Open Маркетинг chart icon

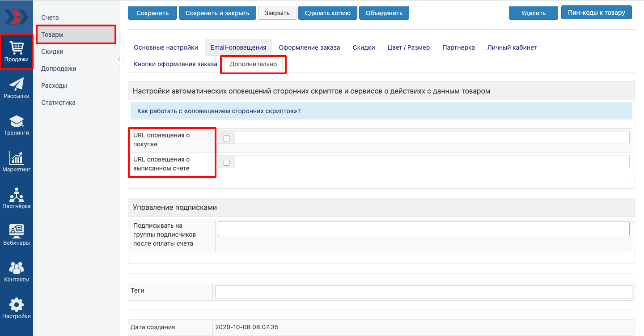[17, 162]
